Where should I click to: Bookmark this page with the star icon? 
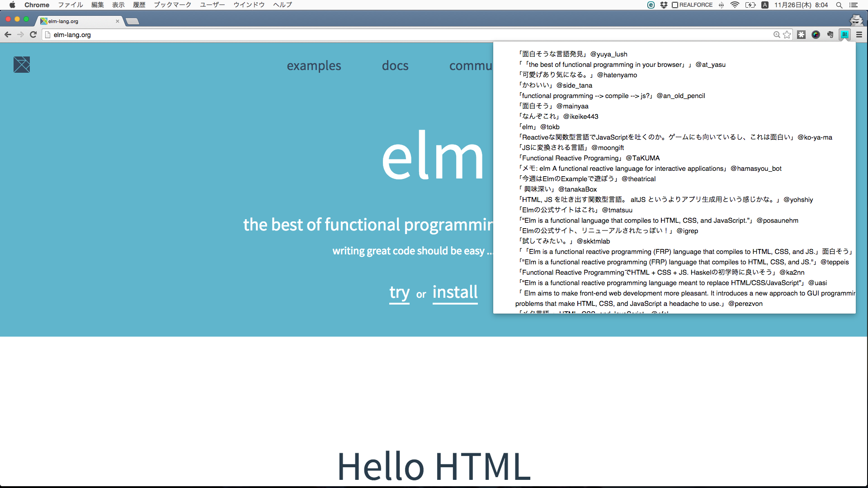[x=787, y=34]
